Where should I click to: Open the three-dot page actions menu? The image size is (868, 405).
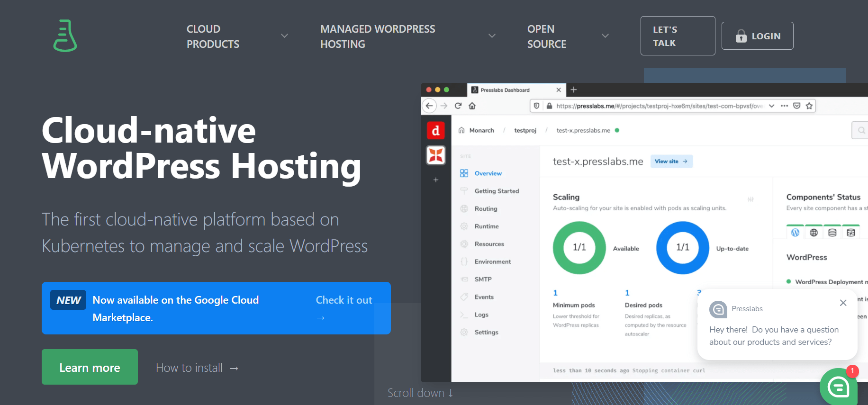click(784, 106)
